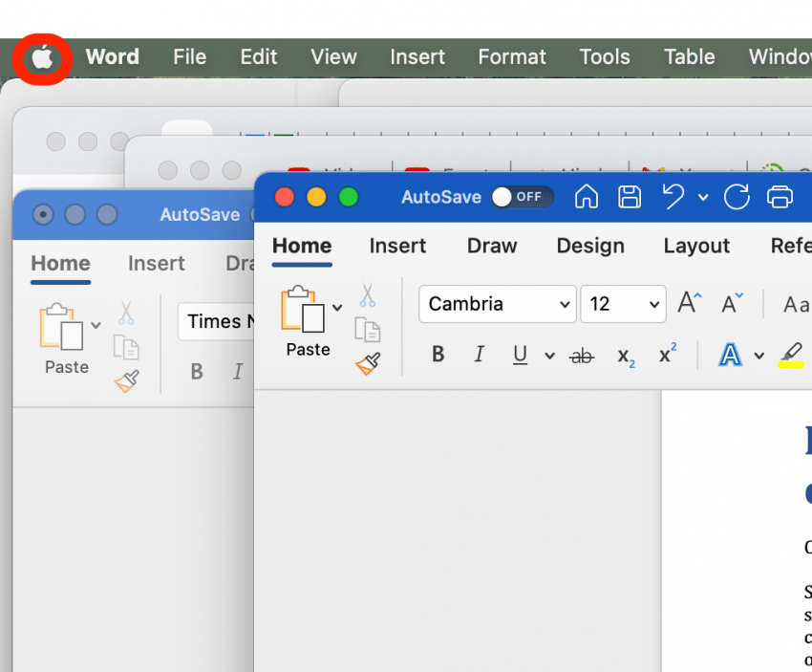The image size is (812, 672).
Task: Open the Format menu in menu bar
Action: [512, 57]
